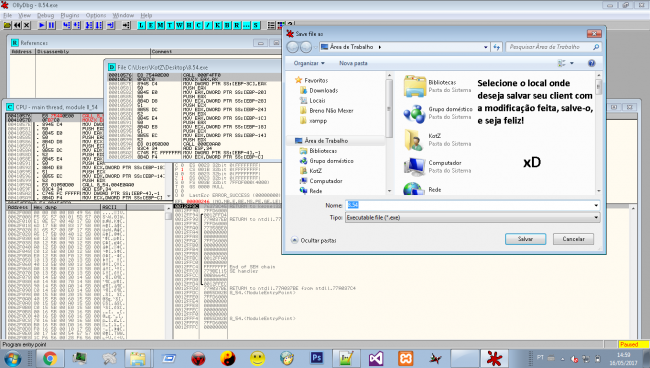650x368 pixels.
Task: Click the Windows Start button
Action: click(x=12, y=358)
